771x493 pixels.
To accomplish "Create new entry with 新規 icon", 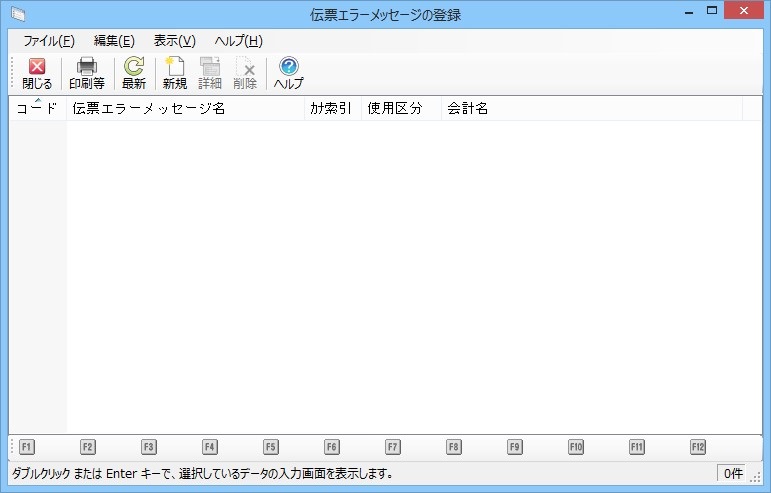I will [x=175, y=73].
